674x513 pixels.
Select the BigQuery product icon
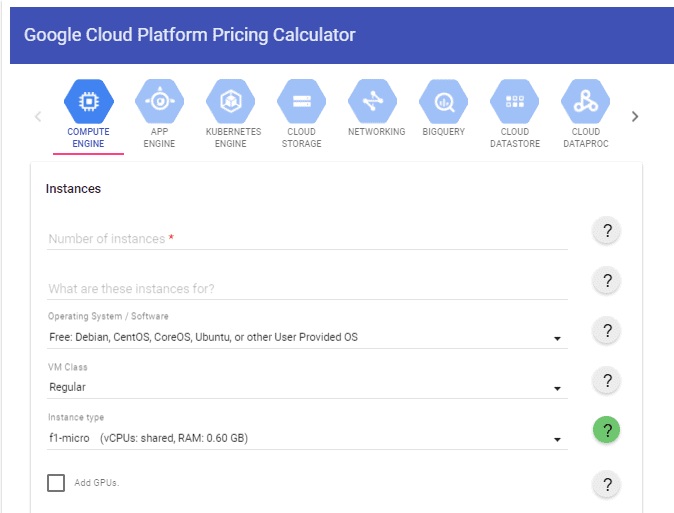coord(444,101)
